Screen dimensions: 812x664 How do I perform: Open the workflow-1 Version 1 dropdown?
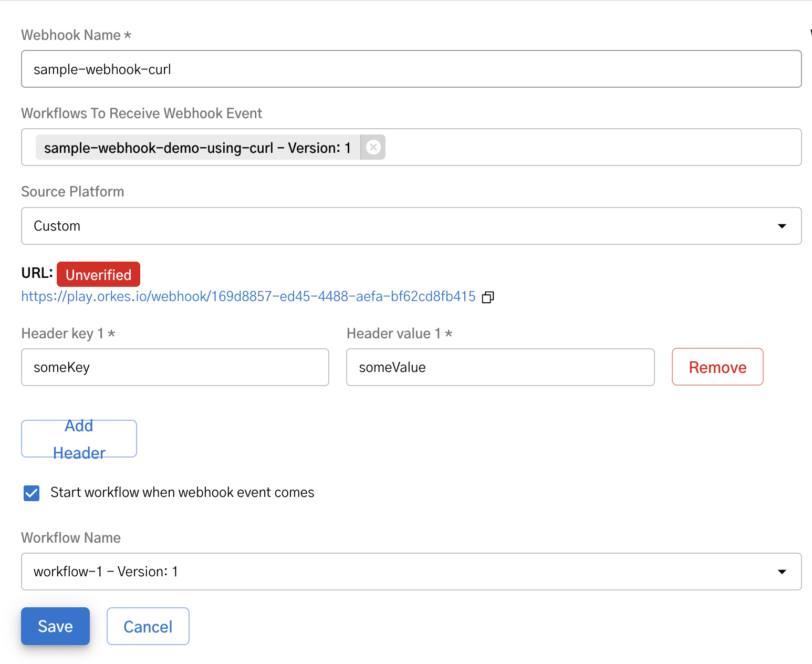point(782,572)
